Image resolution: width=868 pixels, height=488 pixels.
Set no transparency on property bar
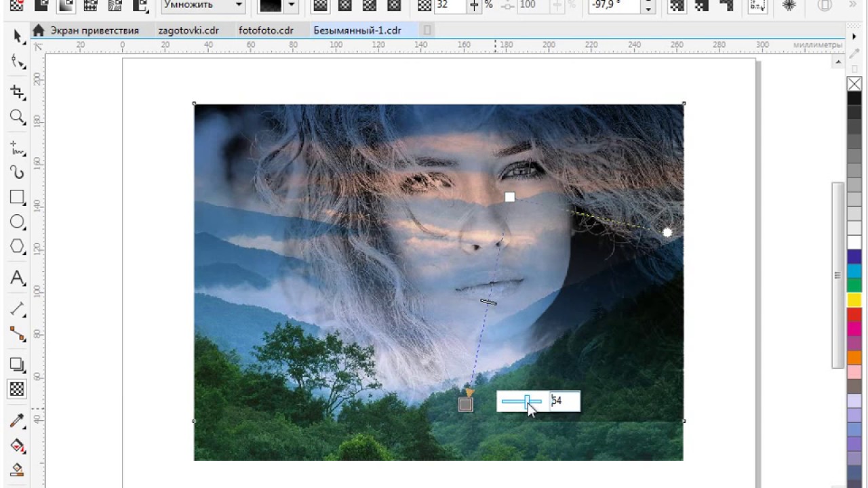point(16,5)
